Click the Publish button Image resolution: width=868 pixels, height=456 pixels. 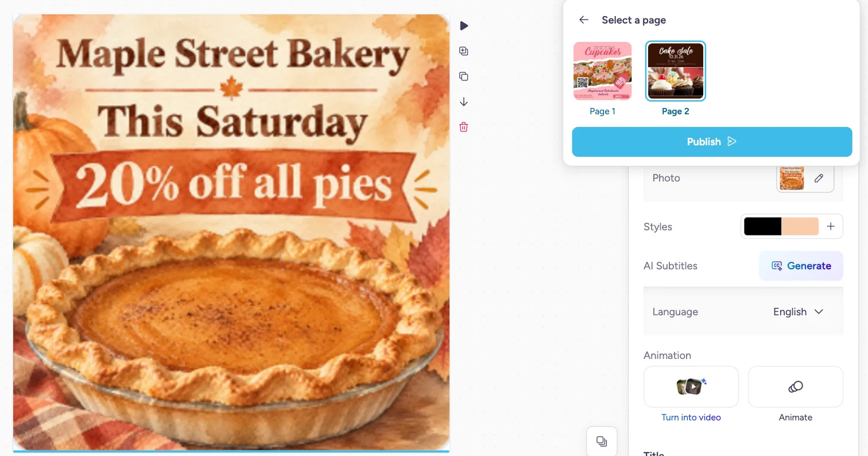coord(712,142)
